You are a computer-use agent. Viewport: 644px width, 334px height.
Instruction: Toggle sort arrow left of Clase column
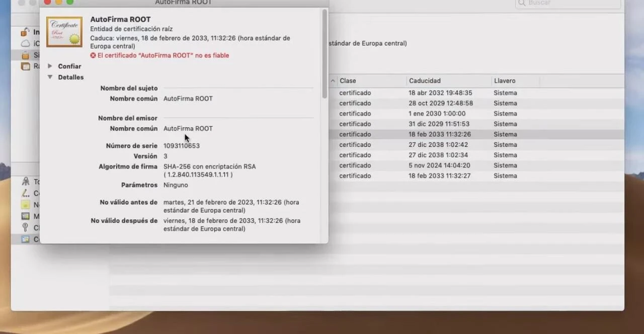click(333, 81)
